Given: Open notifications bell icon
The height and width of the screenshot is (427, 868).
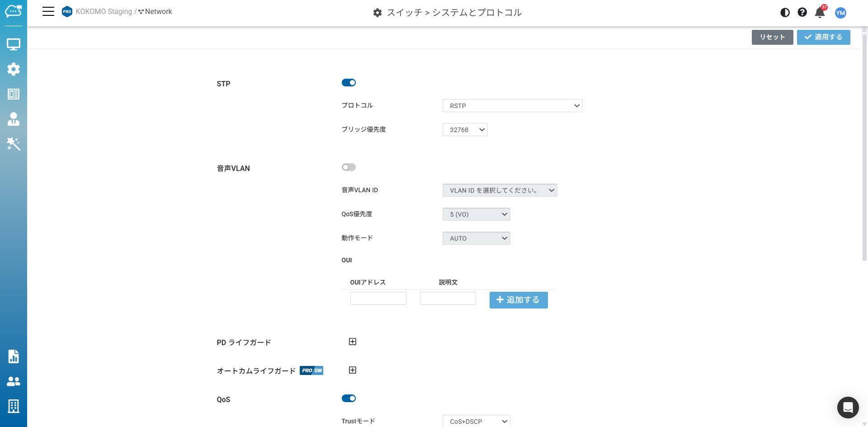Looking at the screenshot, I should [820, 12].
